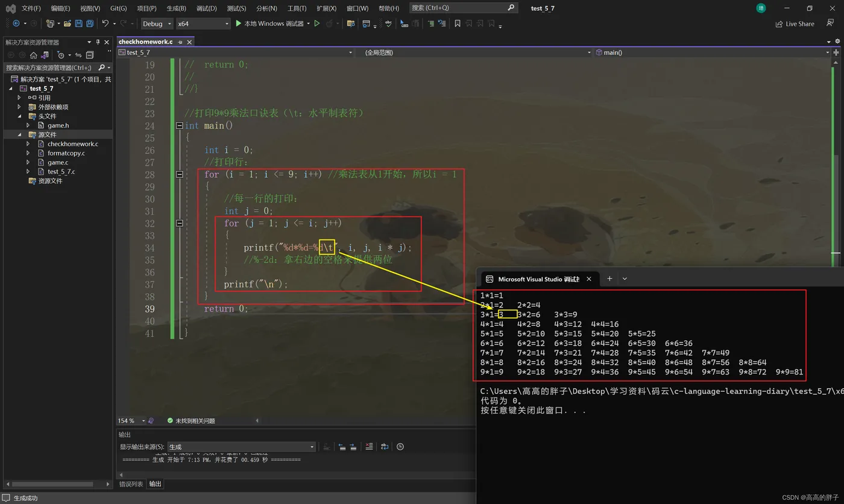This screenshot has height=504, width=844.
Task: Click the new project toolbar icon
Action: (51, 24)
